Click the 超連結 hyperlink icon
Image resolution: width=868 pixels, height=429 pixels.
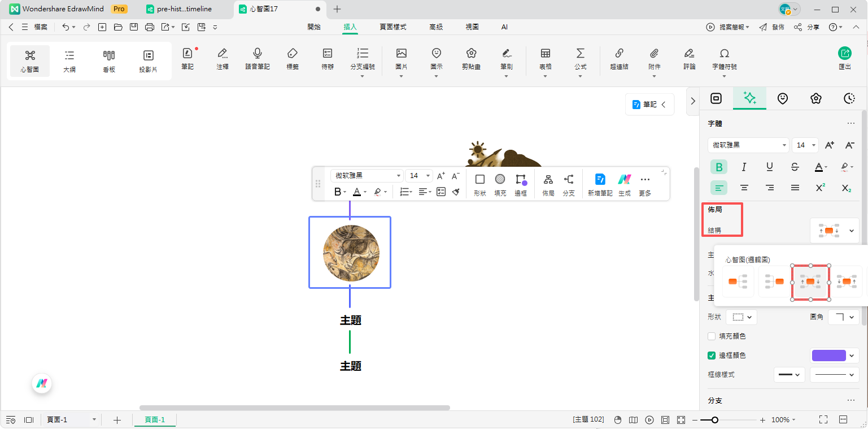point(618,54)
